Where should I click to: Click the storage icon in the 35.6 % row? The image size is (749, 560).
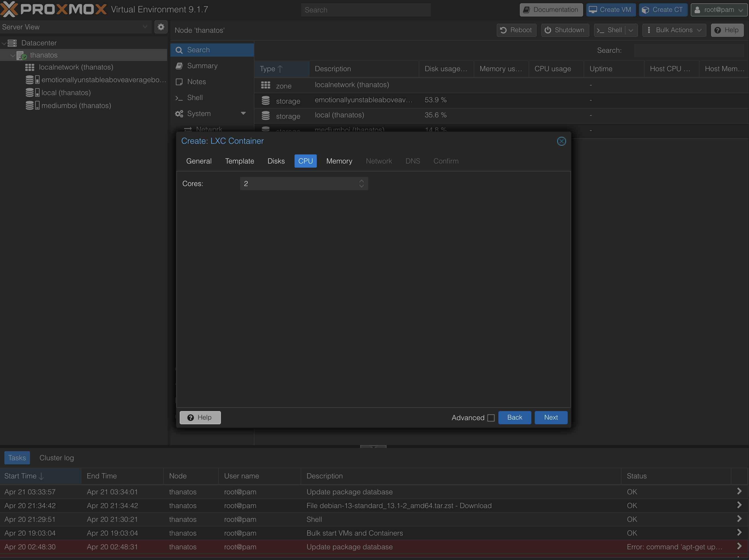265,115
